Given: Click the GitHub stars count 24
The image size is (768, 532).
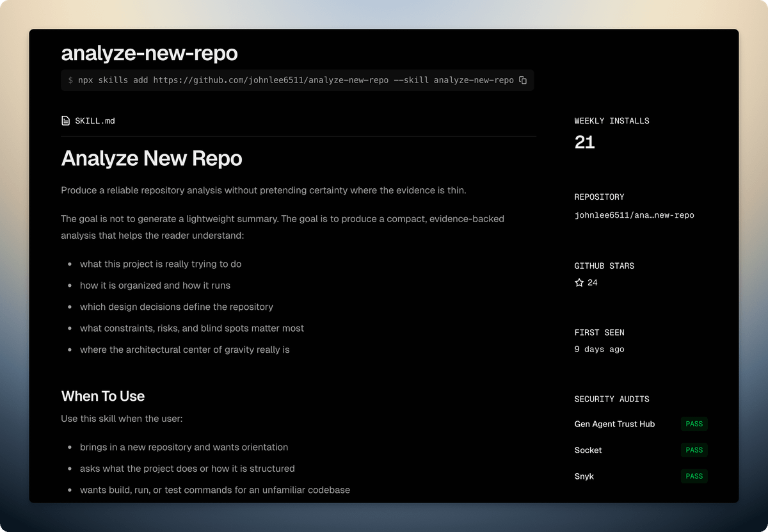Looking at the screenshot, I should tap(593, 282).
